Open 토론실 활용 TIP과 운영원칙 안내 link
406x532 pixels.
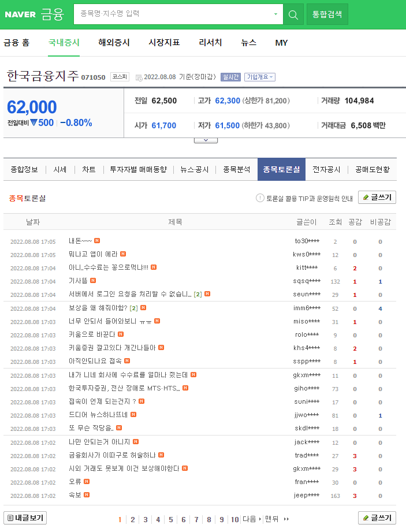(x=310, y=199)
